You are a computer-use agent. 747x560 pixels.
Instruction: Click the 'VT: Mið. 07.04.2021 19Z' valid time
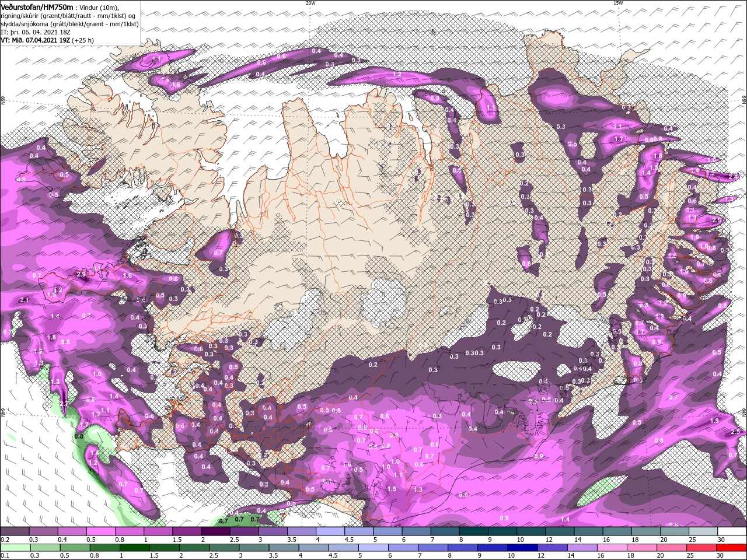pyautogui.click(x=35, y=40)
